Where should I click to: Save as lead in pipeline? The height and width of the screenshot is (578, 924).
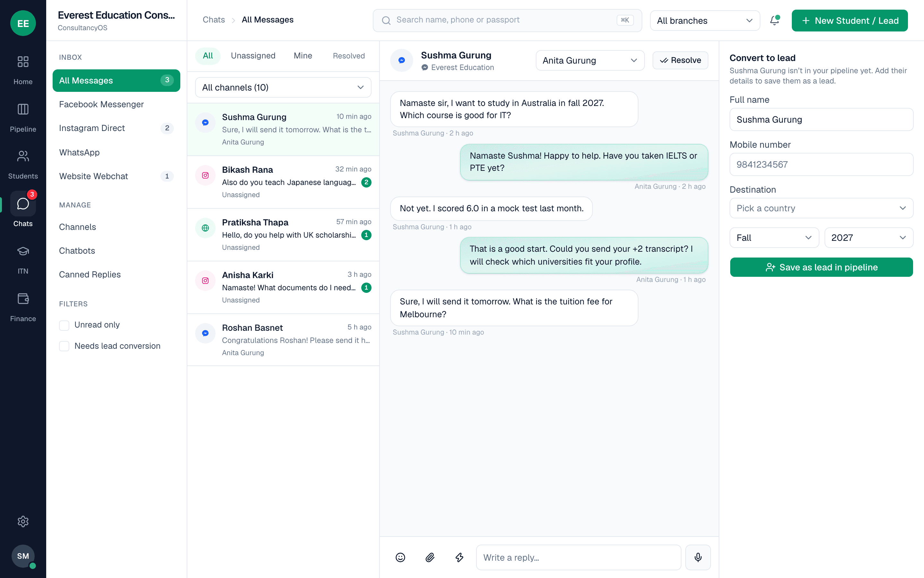tap(821, 267)
